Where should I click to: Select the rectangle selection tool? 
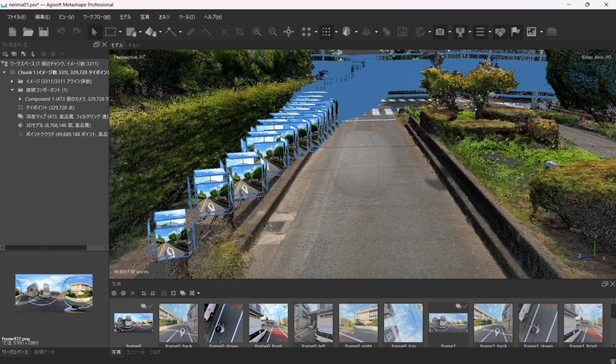110,32
